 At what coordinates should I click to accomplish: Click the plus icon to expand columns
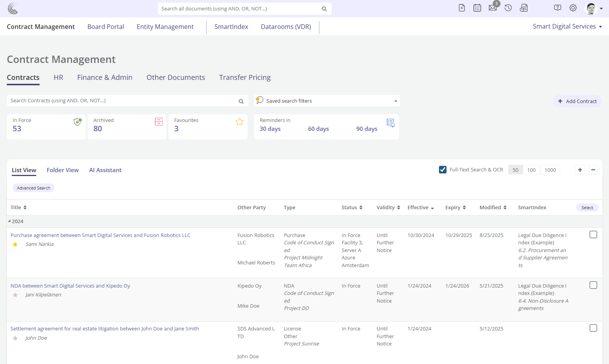[580, 170]
